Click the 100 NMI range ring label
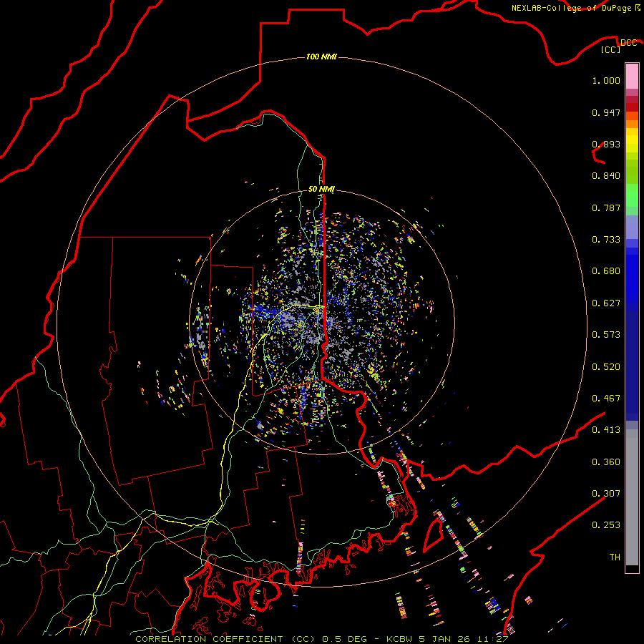The image size is (644, 644). click(x=321, y=57)
